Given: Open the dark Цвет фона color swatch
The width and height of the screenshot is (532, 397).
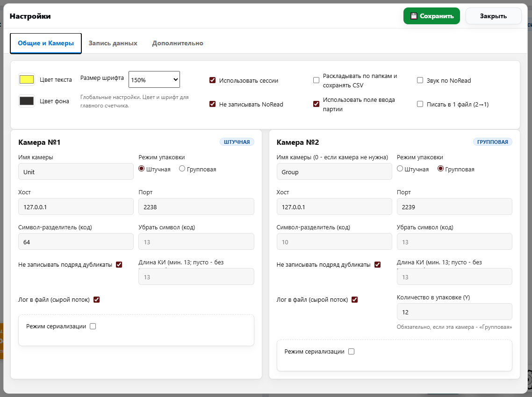Looking at the screenshot, I should click(27, 101).
